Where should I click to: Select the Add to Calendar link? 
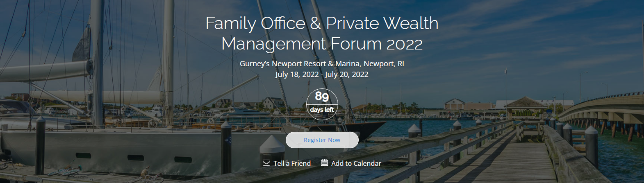(356, 163)
